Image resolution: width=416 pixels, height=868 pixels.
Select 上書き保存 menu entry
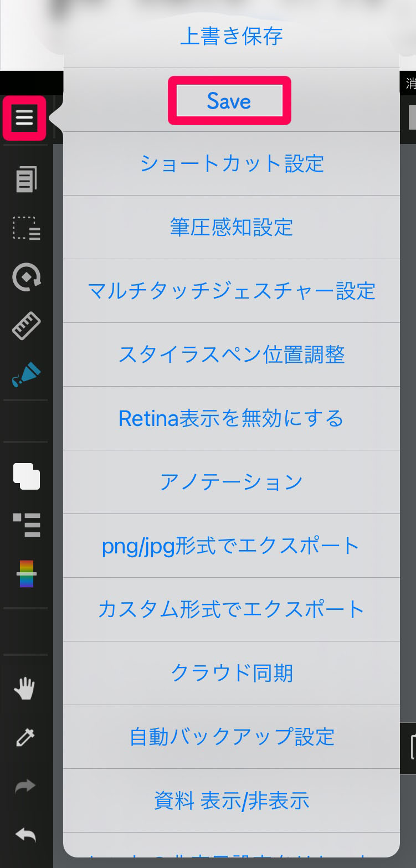coord(232,37)
